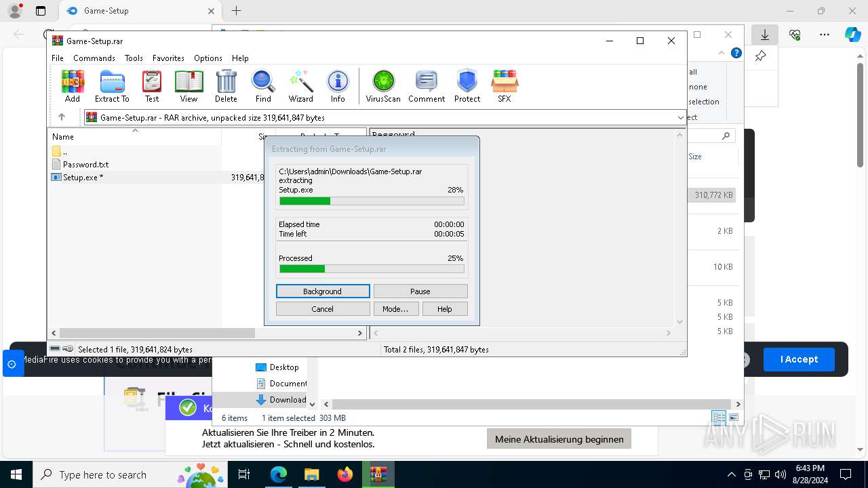This screenshot has height=488, width=868.
Task: Open the Copilot icon in Edge
Action: click(x=852, y=35)
